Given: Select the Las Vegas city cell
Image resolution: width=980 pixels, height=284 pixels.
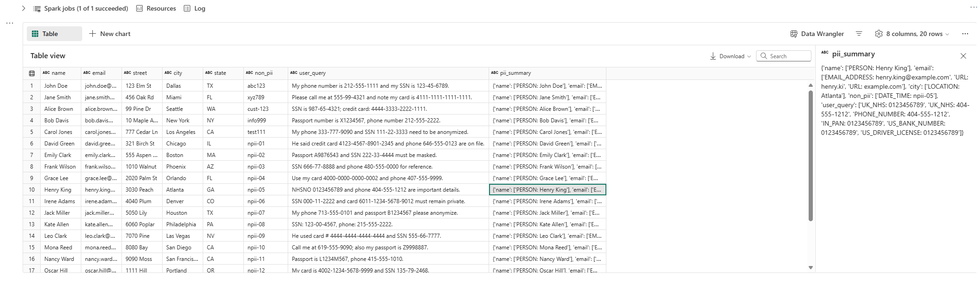Looking at the screenshot, I should point(182,236).
